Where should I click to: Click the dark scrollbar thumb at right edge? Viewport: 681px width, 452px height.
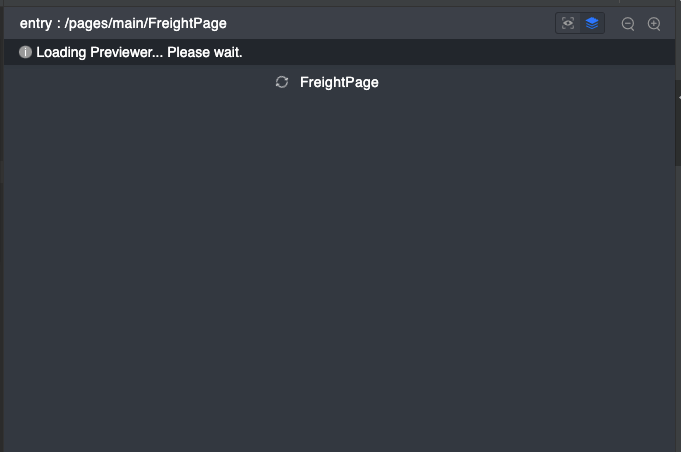pos(678,122)
